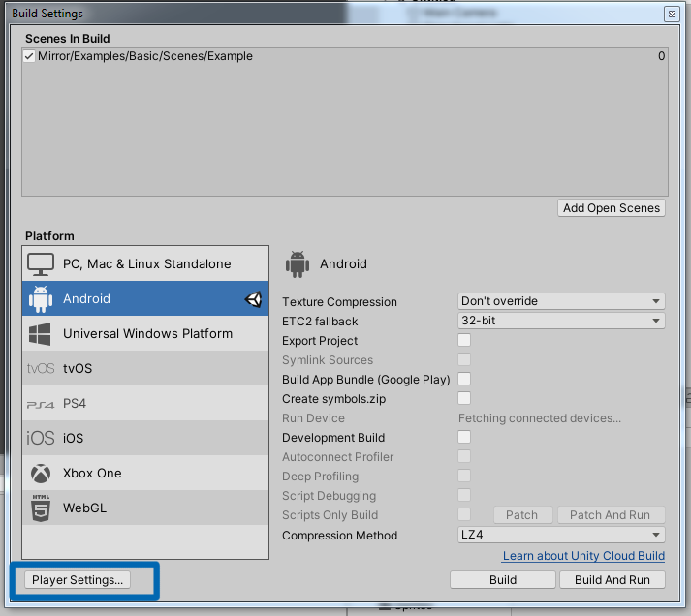Viewport: 691px width, 616px height.
Task: Open Player Settings
Action: point(78,580)
